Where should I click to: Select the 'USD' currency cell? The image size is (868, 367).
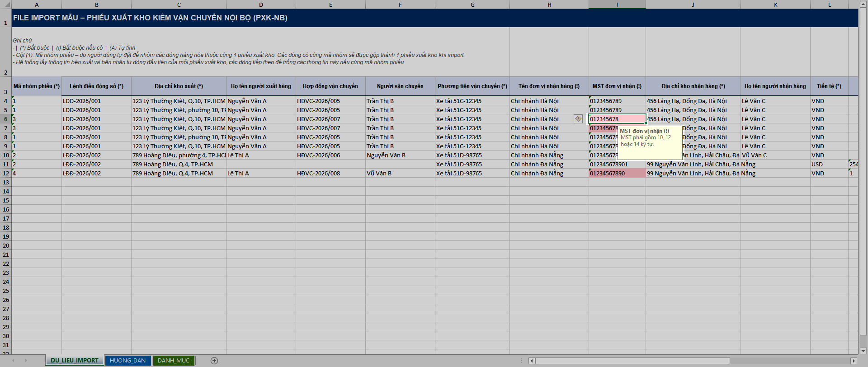click(830, 164)
